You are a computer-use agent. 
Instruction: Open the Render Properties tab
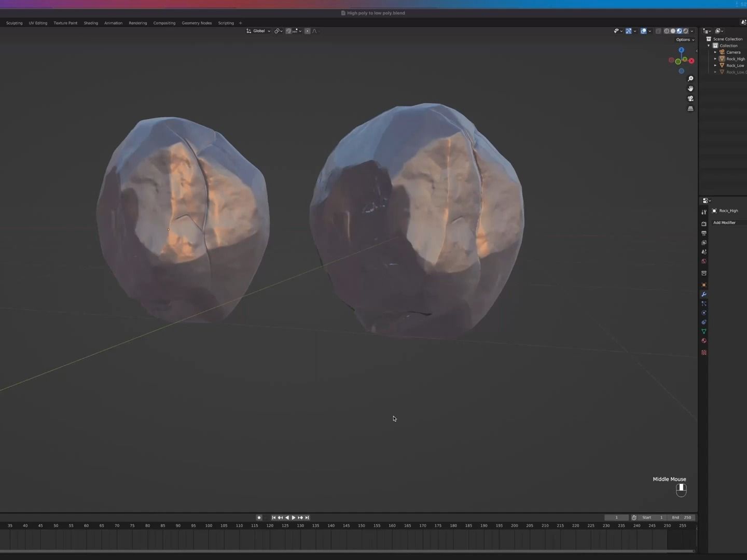pos(704,223)
